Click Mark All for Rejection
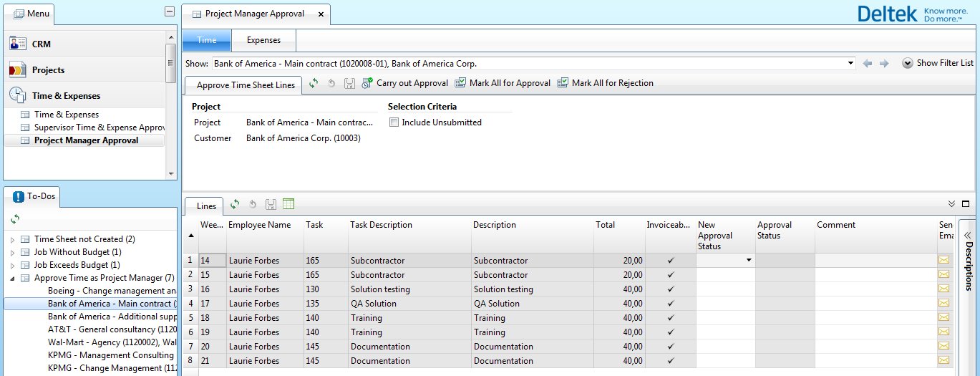 coord(606,83)
